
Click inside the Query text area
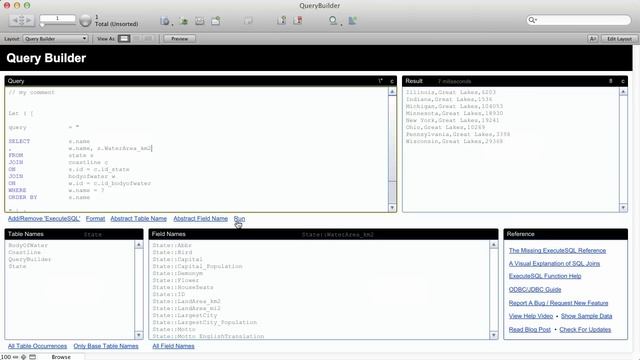(x=196, y=149)
